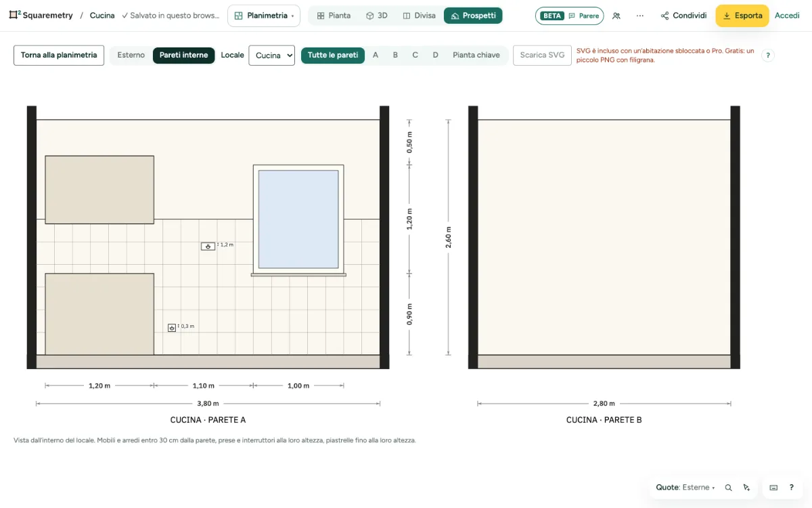Click the CUCINA · PARETE A caption
Screen dimensions: 812x508
point(208,420)
